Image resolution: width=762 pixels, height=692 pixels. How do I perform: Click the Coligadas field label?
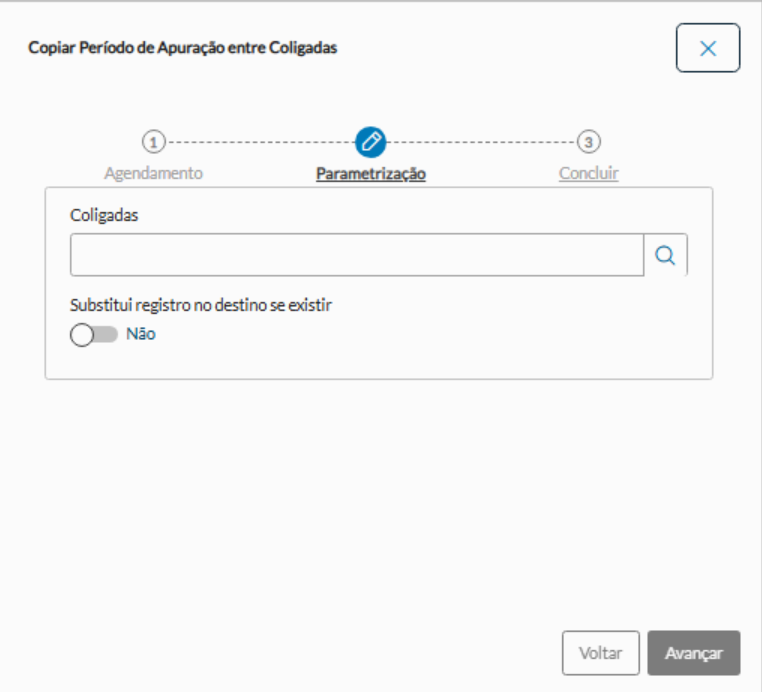click(x=104, y=215)
